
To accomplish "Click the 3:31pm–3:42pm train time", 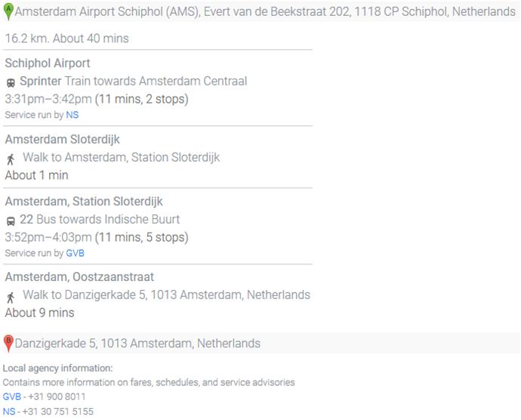I will 48,99.
